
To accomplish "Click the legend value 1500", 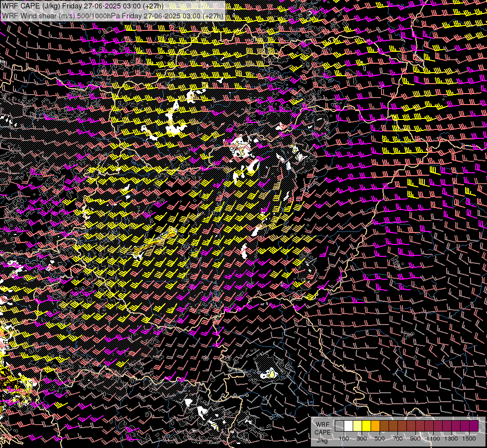I will click(469, 439).
